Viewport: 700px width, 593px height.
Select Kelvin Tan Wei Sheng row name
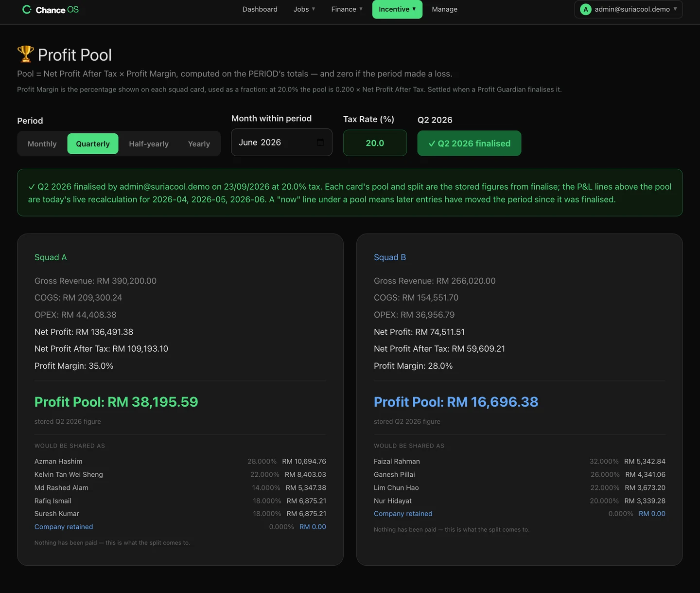pos(69,474)
